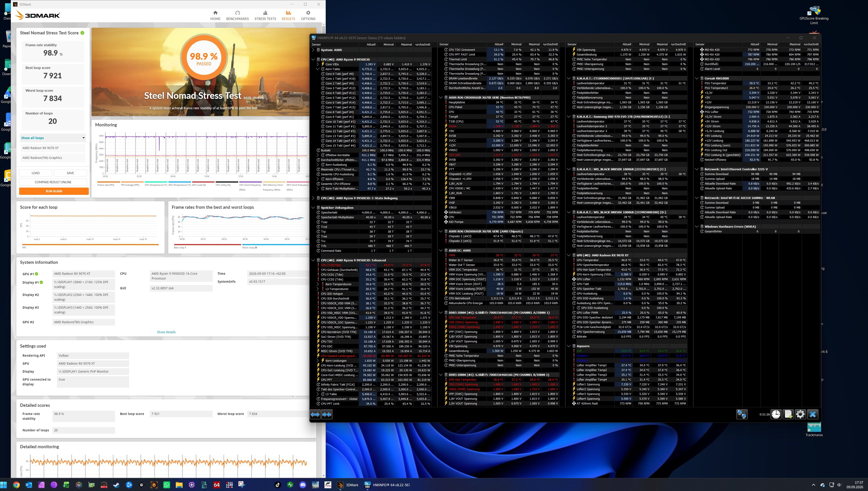Click the HWiNFO logging start document icon
This screenshot has height=491, width=868.
[788, 414]
